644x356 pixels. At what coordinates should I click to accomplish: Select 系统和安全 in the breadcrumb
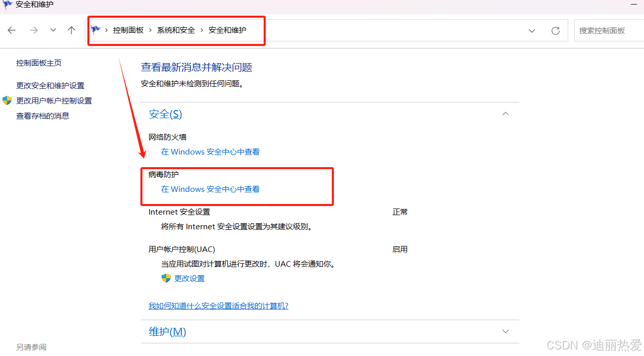pyautogui.click(x=176, y=30)
